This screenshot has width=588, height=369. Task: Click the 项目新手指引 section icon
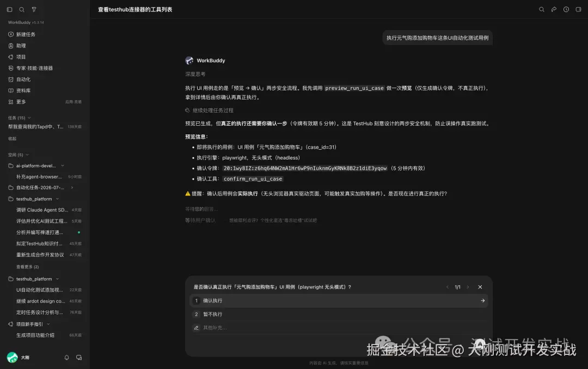(11, 324)
